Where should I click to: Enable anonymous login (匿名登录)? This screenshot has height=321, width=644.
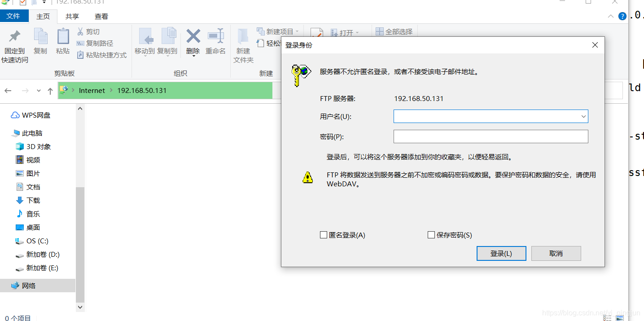(x=323, y=234)
